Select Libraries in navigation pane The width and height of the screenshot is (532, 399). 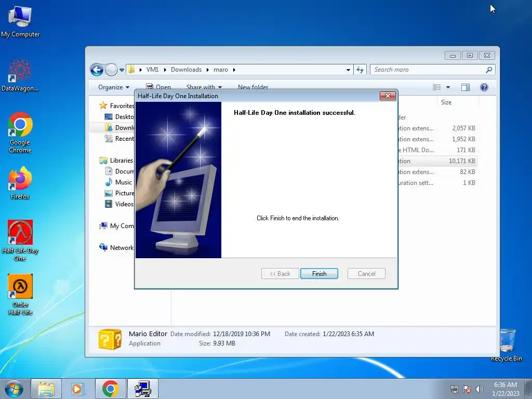[x=116, y=161]
